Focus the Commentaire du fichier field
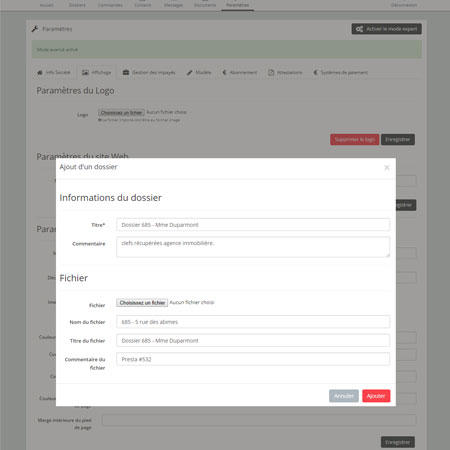 253,359
